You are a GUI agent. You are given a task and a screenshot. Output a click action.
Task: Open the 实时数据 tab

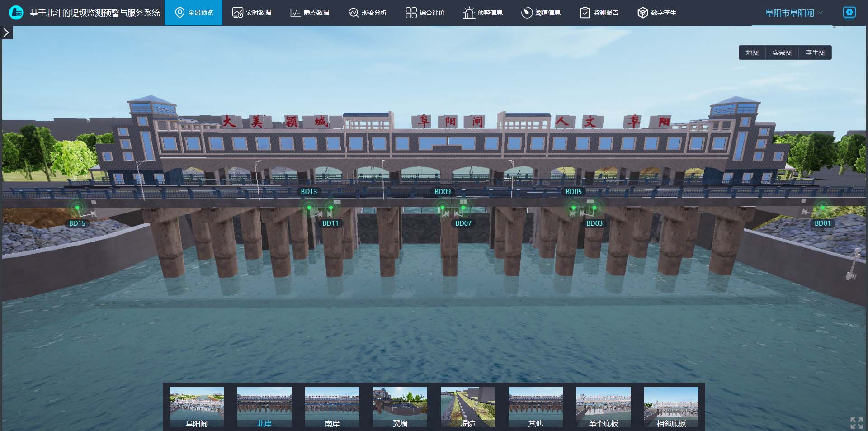coord(252,13)
